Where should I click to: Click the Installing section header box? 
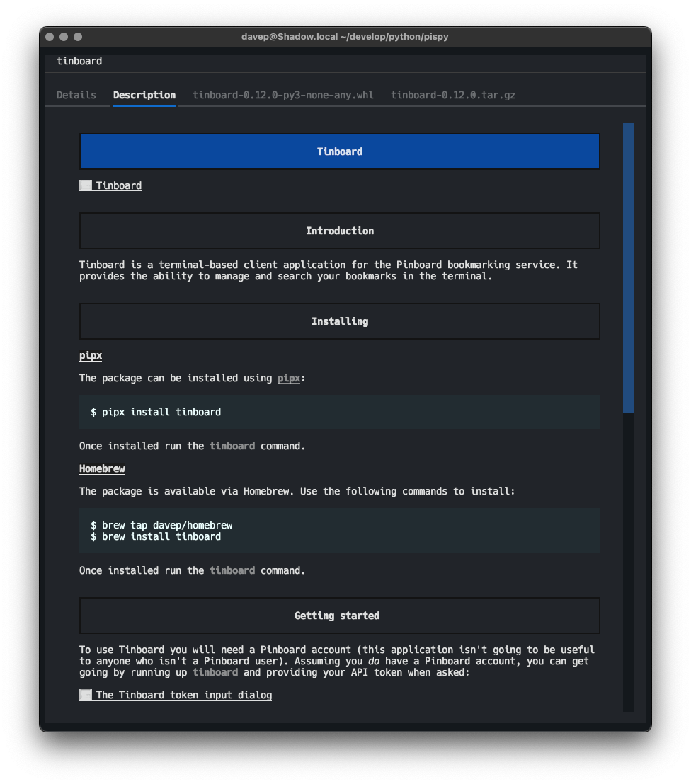339,321
